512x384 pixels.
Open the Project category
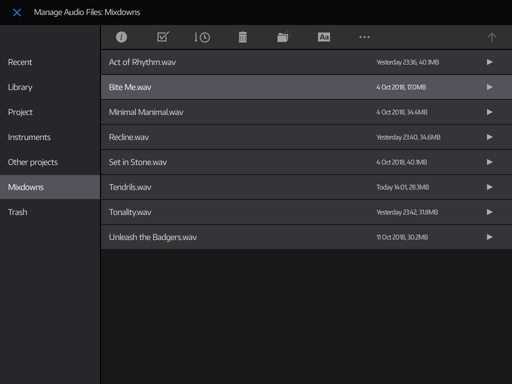coord(50,112)
